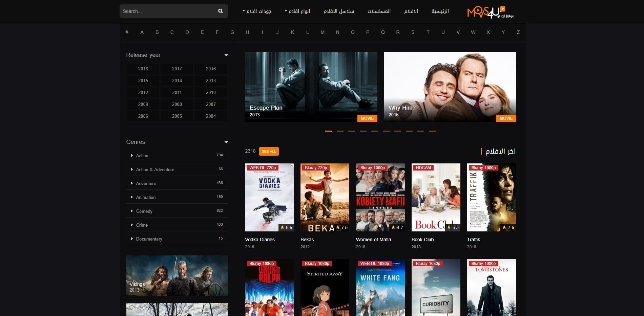Open the Documentary genre
Screen dimensions: 644x316
[149, 239]
